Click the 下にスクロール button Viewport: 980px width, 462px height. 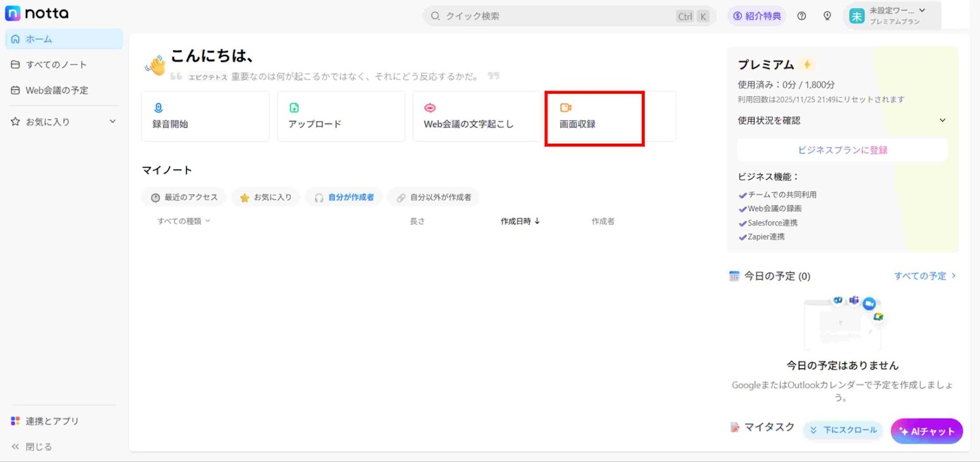(843, 430)
